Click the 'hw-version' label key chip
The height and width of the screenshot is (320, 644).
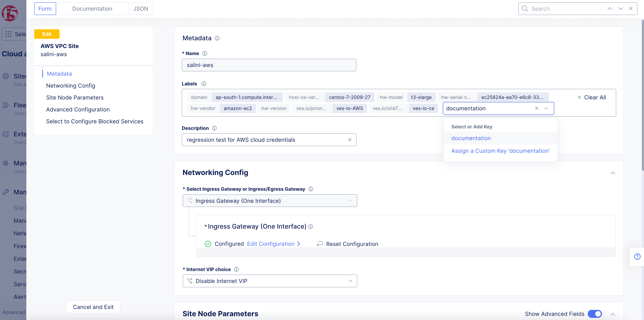point(274,108)
